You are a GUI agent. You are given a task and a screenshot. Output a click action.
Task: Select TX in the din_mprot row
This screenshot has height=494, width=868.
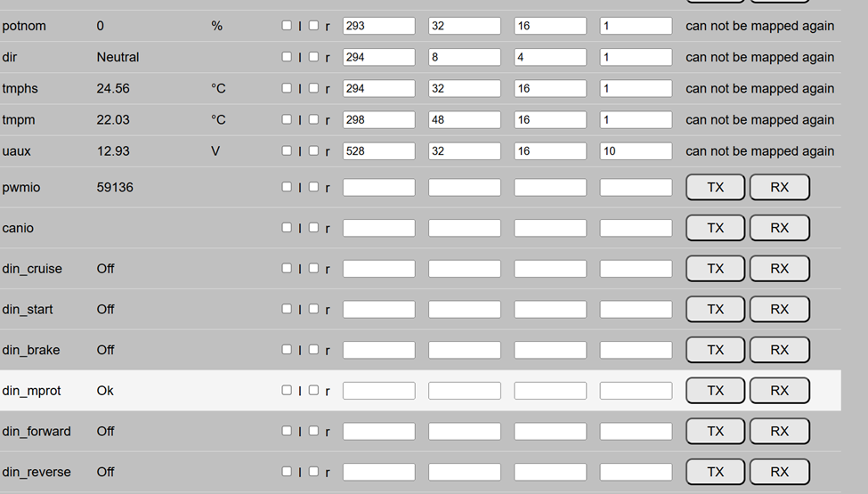coord(715,390)
